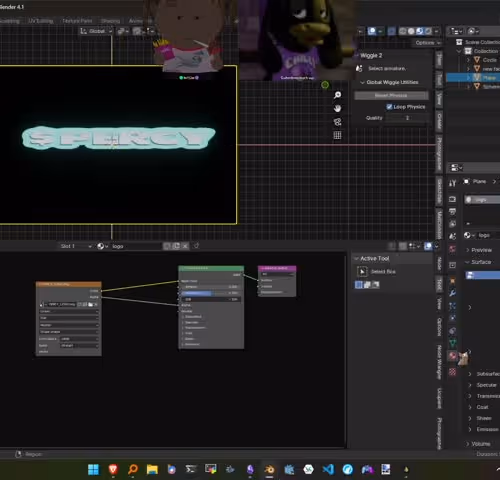The height and width of the screenshot is (480, 500).
Task: Open the green Object Data properties tab
Action: coord(452,342)
